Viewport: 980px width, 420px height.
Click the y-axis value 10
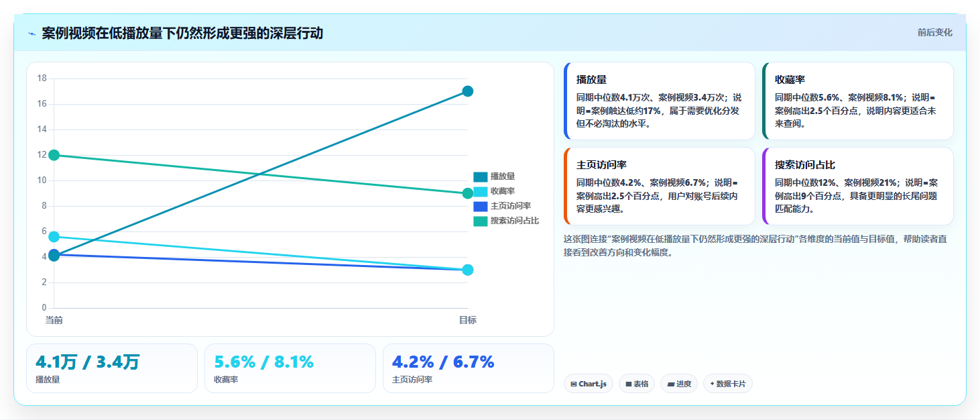[42, 180]
